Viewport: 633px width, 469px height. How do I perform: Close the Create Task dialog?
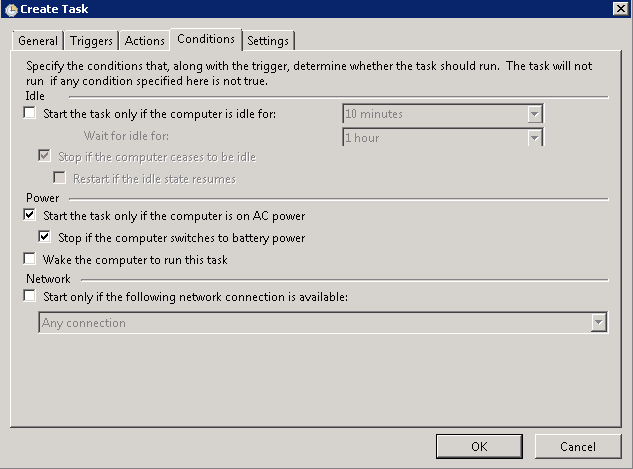point(620,10)
